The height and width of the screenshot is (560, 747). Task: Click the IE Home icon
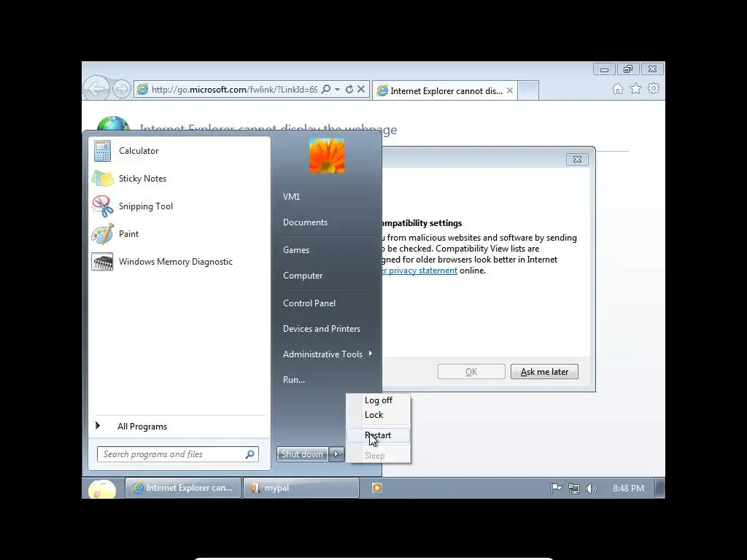(x=618, y=88)
